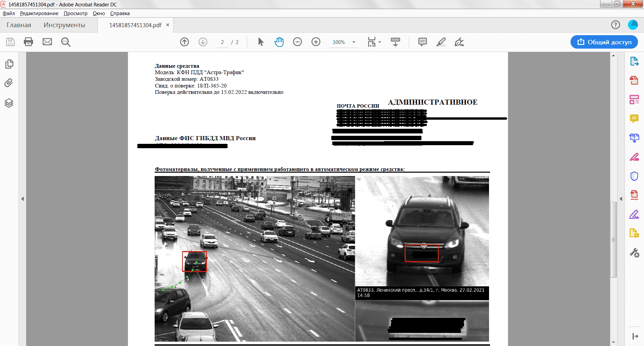Collapse the right tools pane arrow
This screenshot has width=644, height=346.
point(621,199)
